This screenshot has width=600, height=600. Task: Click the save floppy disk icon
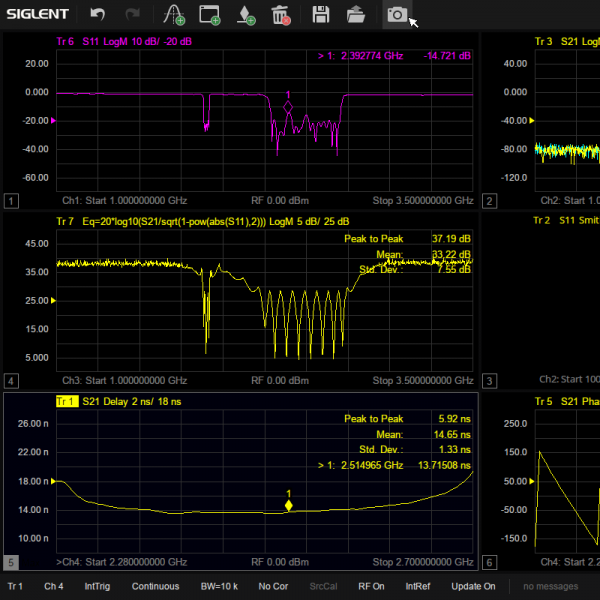pos(320,14)
